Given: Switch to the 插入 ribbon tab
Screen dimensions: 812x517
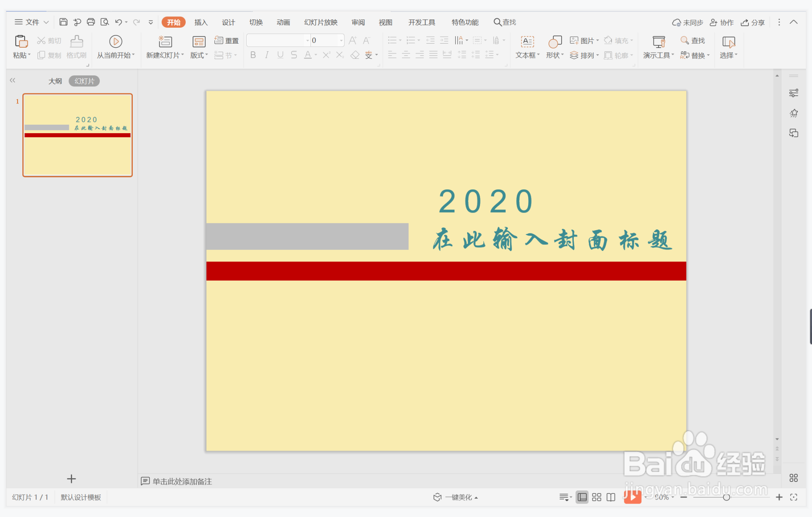Looking at the screenshot, I should (200, 22).
